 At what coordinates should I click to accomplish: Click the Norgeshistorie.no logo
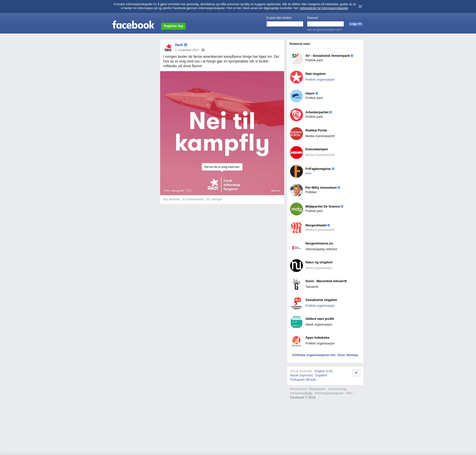coord(297,248)
